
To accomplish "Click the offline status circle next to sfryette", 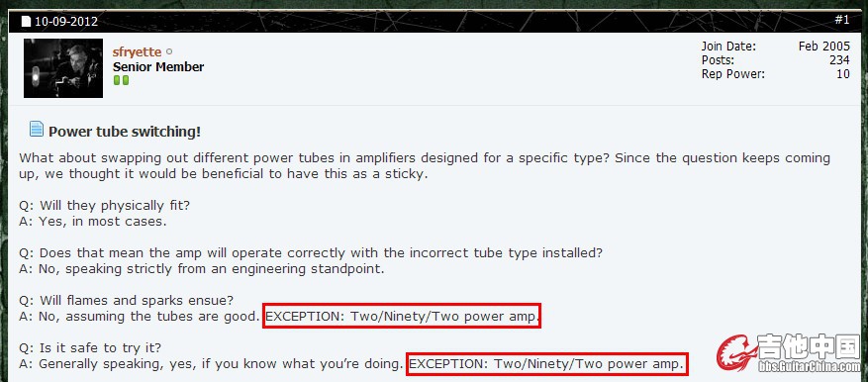I will point(169,52).
